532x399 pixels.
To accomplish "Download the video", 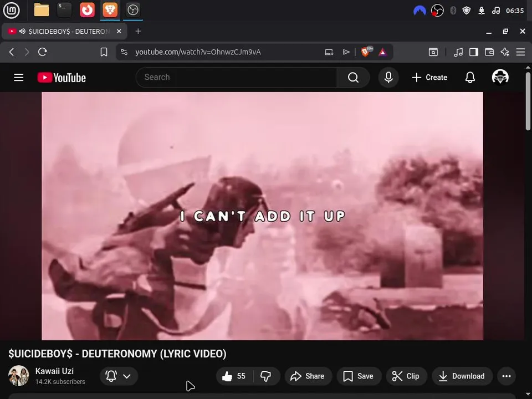I will point(462,376).
